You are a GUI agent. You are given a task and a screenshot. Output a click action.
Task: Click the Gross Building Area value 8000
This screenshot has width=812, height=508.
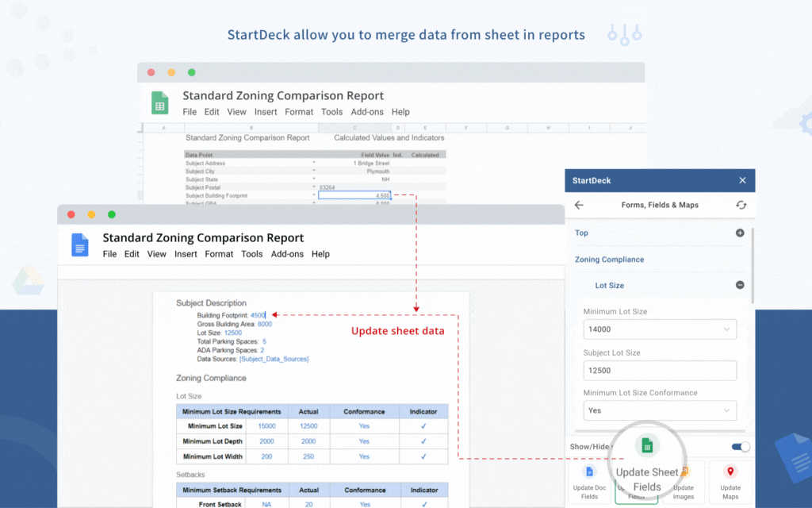click(265, 324)
